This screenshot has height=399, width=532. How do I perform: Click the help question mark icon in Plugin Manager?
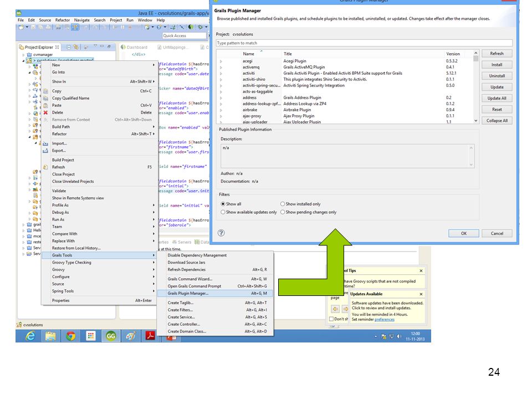[221, 233]
